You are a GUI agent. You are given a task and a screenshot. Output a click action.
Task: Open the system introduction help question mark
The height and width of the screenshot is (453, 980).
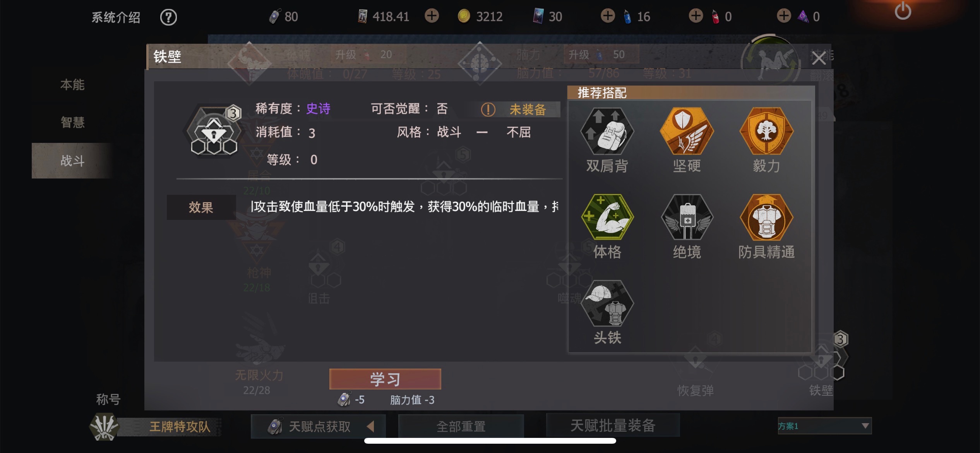click(x=168, y=17)
